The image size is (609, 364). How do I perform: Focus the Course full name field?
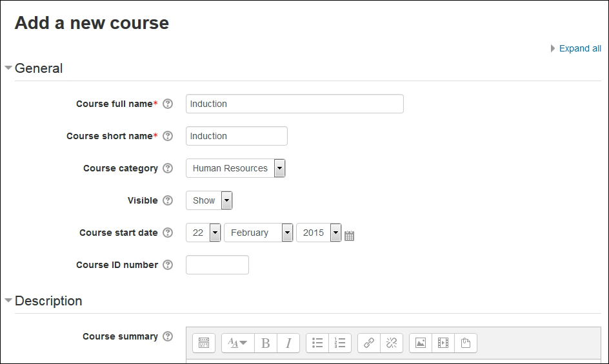[295, 104]
